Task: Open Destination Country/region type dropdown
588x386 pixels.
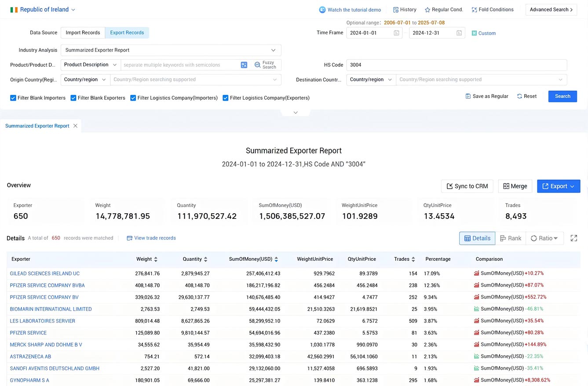Action: point(371,80)
